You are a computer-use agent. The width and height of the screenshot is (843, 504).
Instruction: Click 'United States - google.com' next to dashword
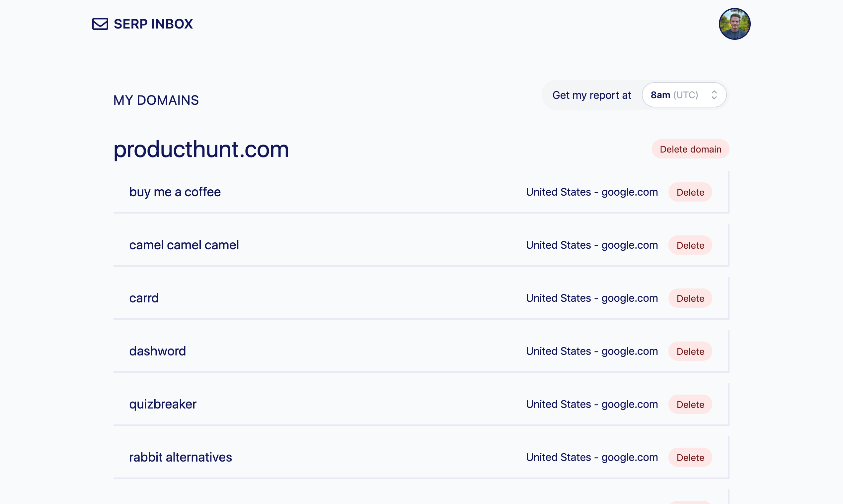pyautogui.click(x=591, y=351)
